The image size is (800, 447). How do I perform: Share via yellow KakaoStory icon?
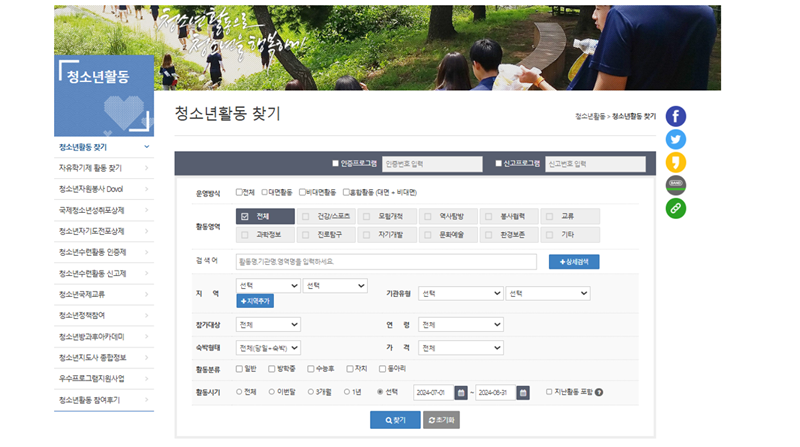coord(676,162)
